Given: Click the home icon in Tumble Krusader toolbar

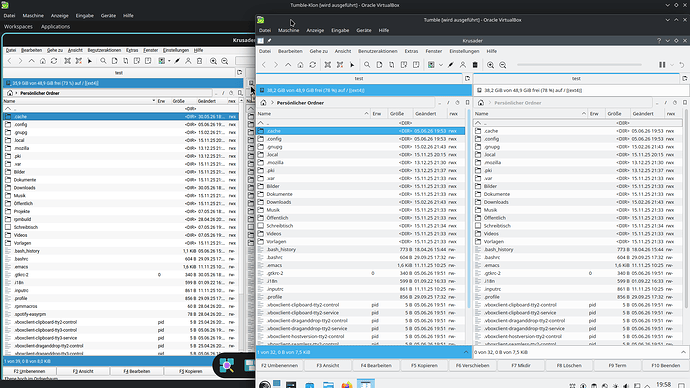Looking at the screenshot, I should (x=300, y=65).
